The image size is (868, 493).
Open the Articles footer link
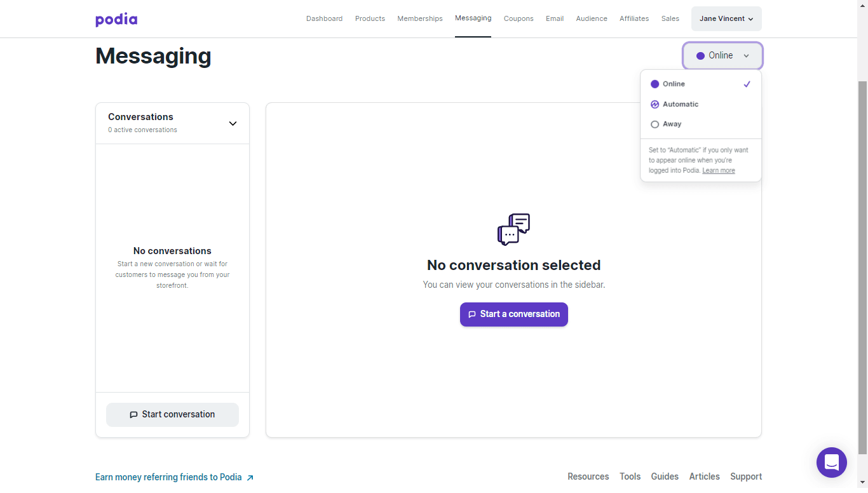tap(704, 476)
